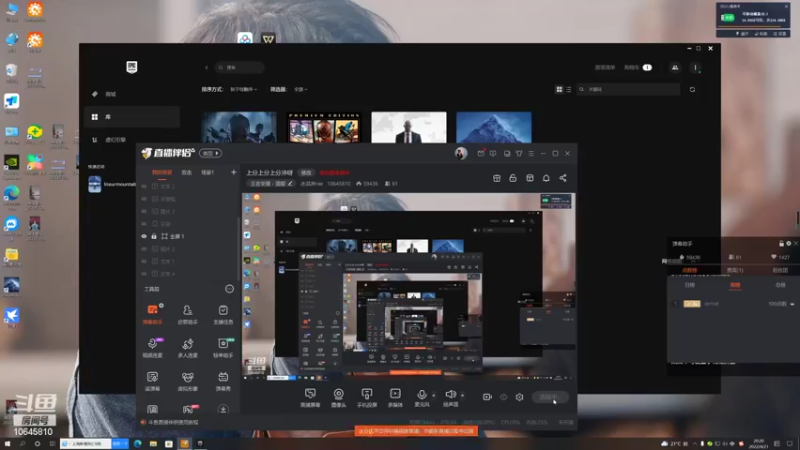Viewport: 800px width, 450px height.
Task: Open Microsoft Edge on the taskbar
Action: coord(138,444)
